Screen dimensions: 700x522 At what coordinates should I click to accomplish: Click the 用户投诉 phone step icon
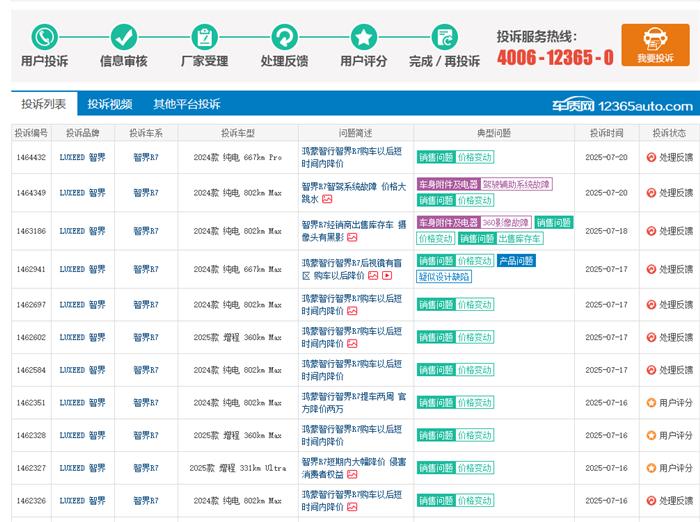click(44, 37)
